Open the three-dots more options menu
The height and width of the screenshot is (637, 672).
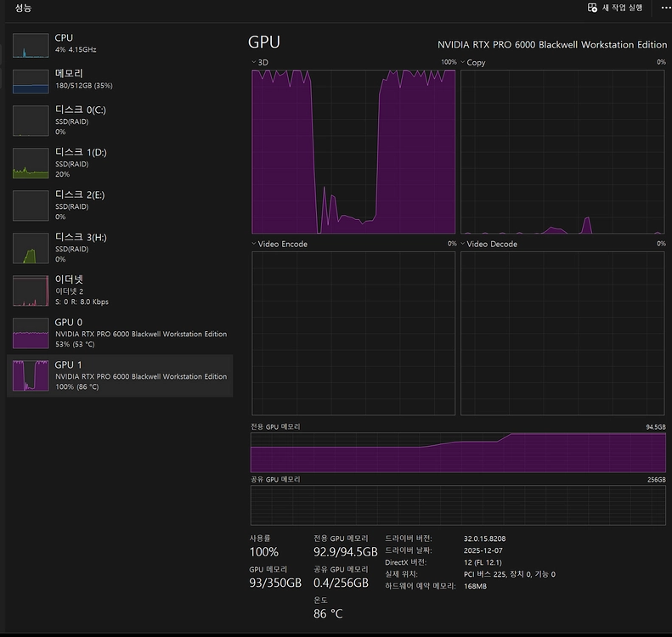(x=665, y=8)
